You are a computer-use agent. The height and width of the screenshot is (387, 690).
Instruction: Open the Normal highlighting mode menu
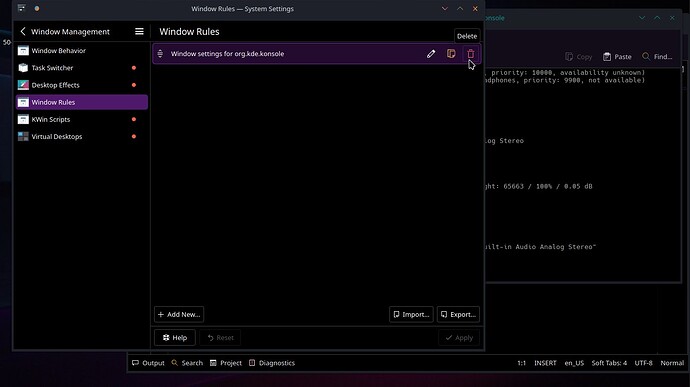tap(672, 363)
